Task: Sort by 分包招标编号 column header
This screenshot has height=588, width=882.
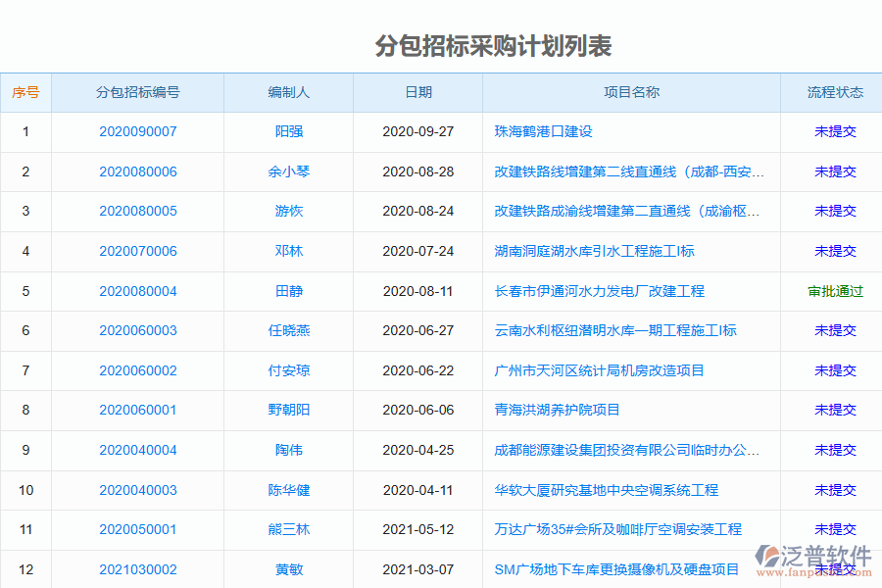Action: click(x=136, y=92)
